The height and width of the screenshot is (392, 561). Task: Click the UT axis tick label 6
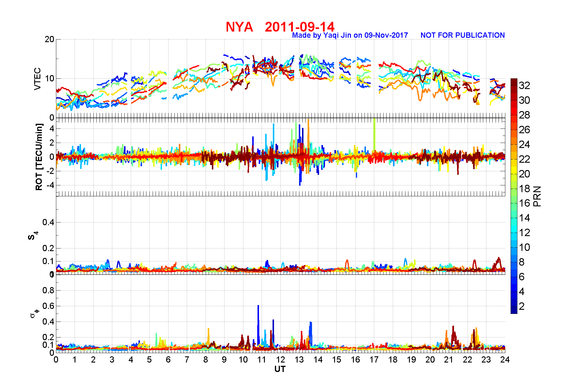click(168, 360)
